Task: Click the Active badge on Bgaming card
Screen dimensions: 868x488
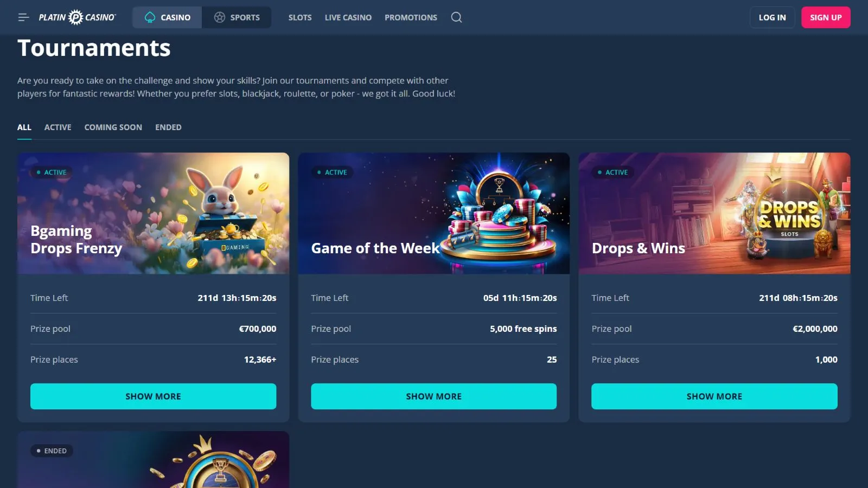Action: tap(52, 172)
